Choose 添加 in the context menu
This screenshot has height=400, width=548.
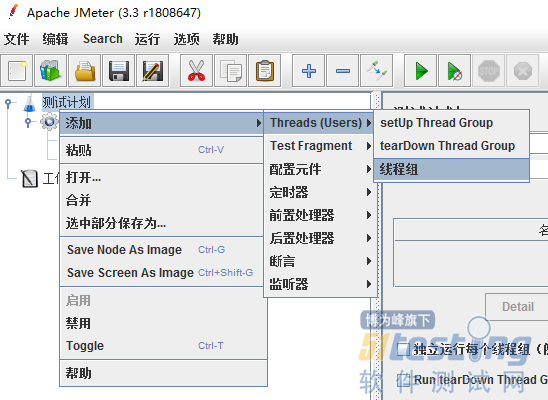[x=161, y=123]
